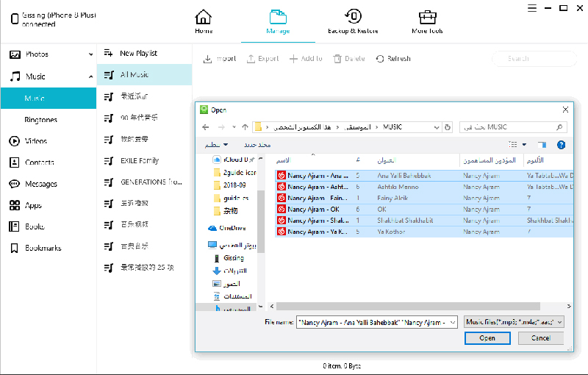Viewport: 588px width, 375px height.
Task: Open the hamburger menu icon
Action: point(531,8)
